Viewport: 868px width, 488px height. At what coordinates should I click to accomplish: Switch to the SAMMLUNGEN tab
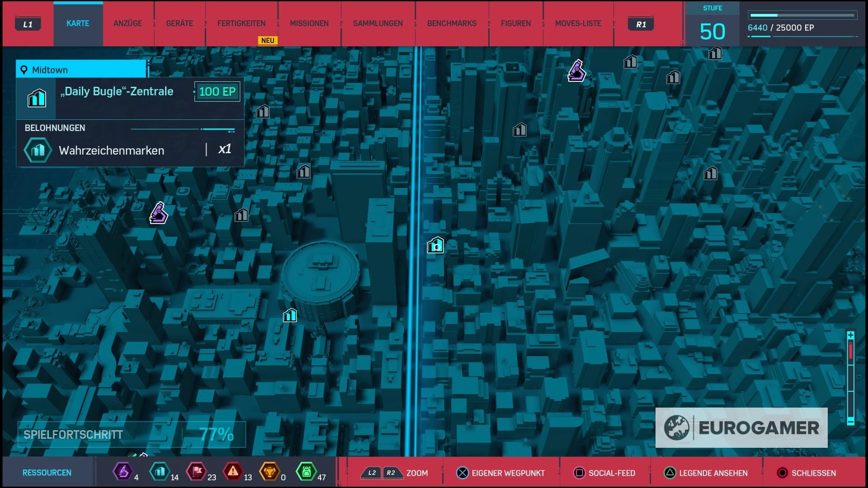coord(378,23)
